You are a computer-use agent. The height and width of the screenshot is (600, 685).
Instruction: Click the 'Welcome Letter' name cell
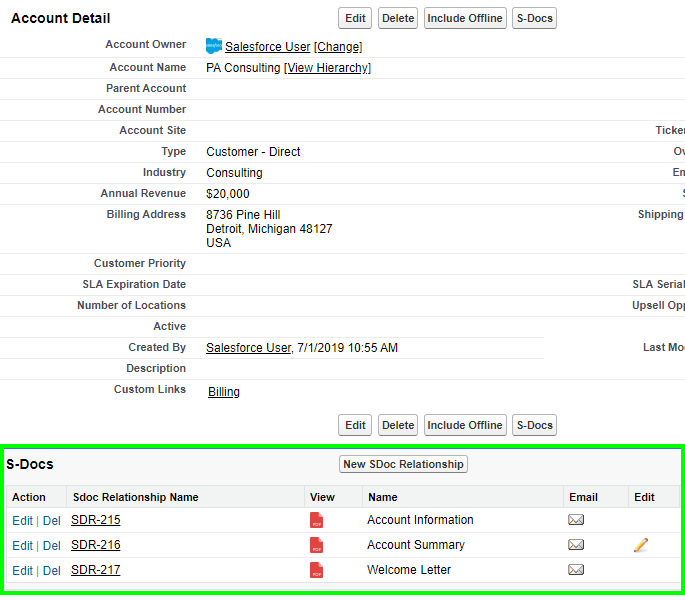pos(409,569)
